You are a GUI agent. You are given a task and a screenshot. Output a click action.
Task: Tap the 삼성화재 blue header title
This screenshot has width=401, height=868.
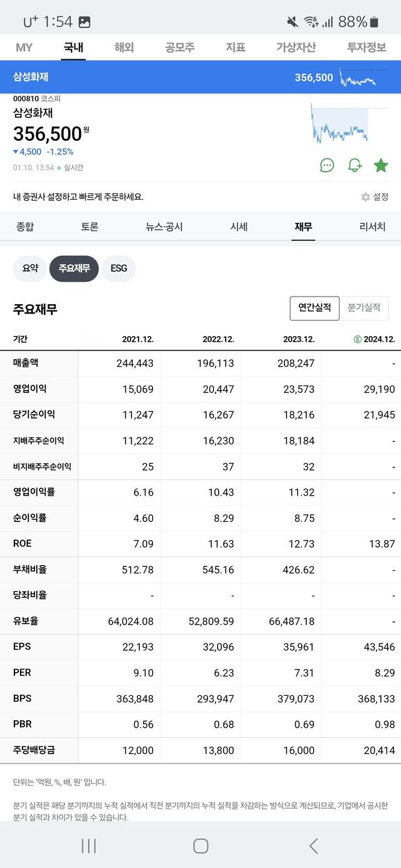pyautogui.click(x=31, y=77)
